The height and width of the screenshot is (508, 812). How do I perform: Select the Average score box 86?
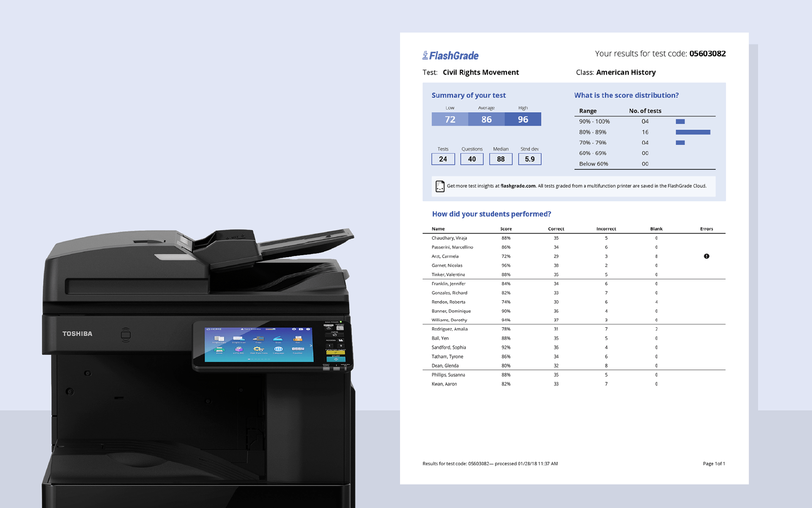tap(486, 119)
